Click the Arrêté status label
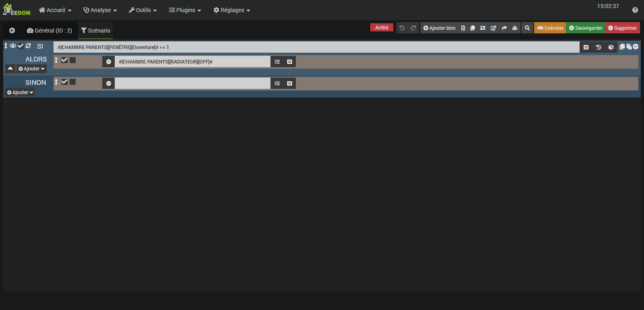This screenshot has width=644, height=310. click(382, 27)
